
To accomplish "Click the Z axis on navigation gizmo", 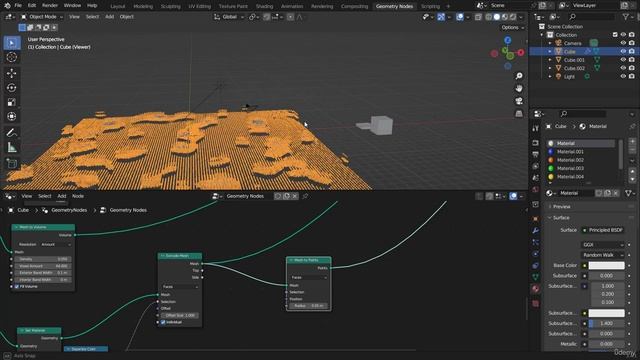I will [507, 40].
